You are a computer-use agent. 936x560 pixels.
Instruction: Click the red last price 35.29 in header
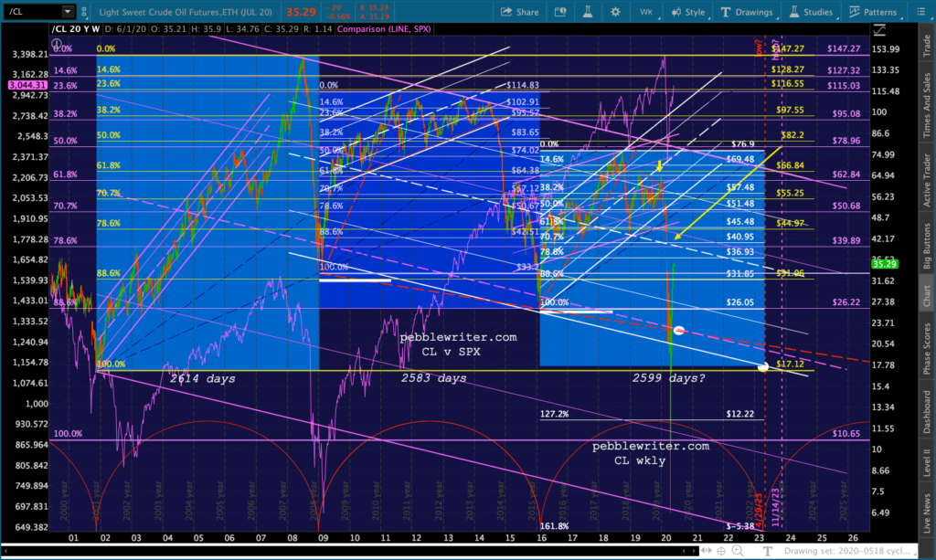[301, 12]
